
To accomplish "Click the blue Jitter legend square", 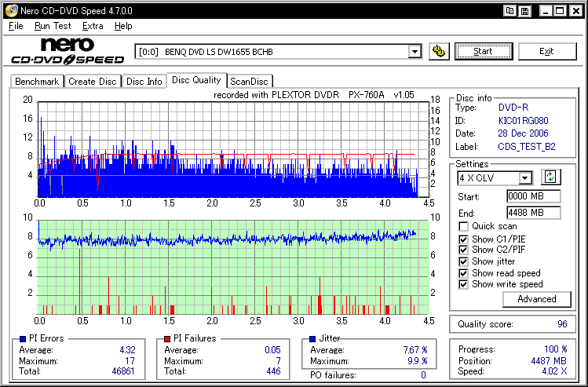I will 314,338.
